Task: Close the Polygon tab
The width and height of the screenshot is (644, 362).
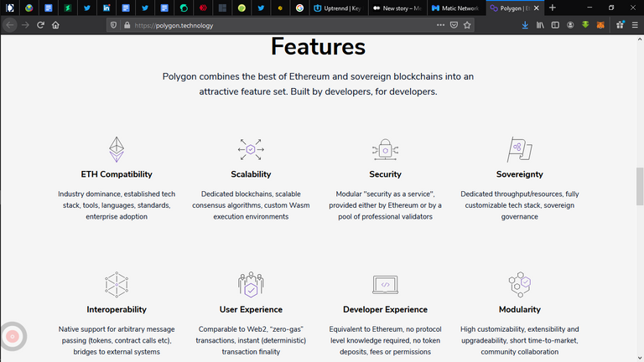Action: [x=537, y=8]
